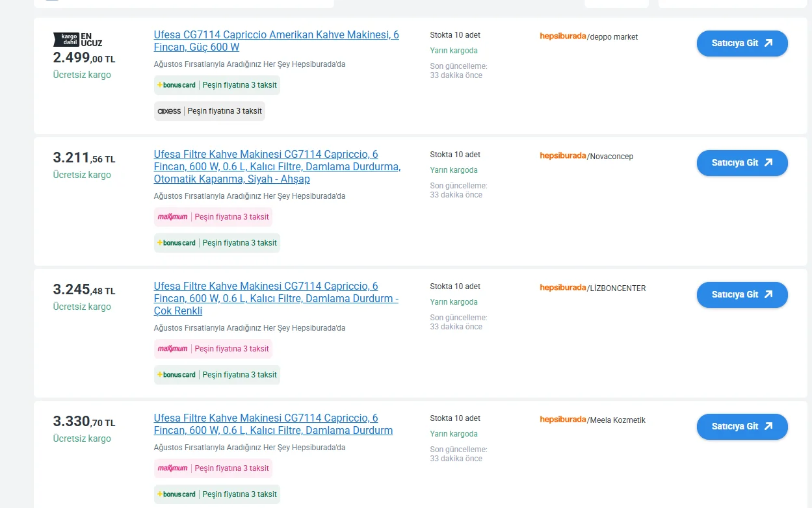812x508 pixels.
Task: Click hepsiburada logo next to Meela Kozmetik
Action: [563, 420]
